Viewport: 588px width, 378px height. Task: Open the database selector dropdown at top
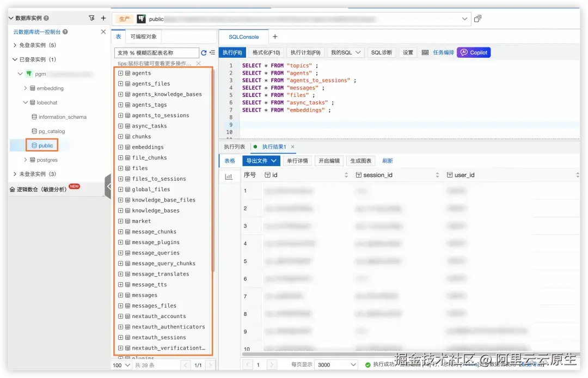(464, 19)
